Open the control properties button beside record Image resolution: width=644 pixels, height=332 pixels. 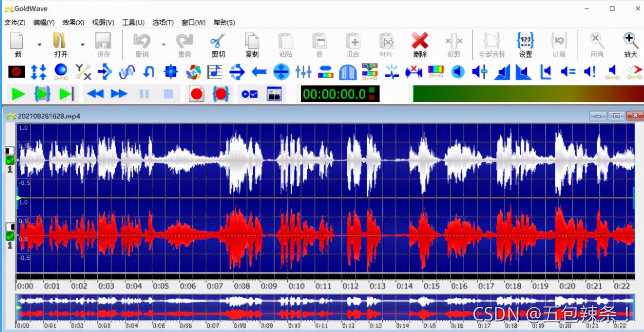coord(249,94)
